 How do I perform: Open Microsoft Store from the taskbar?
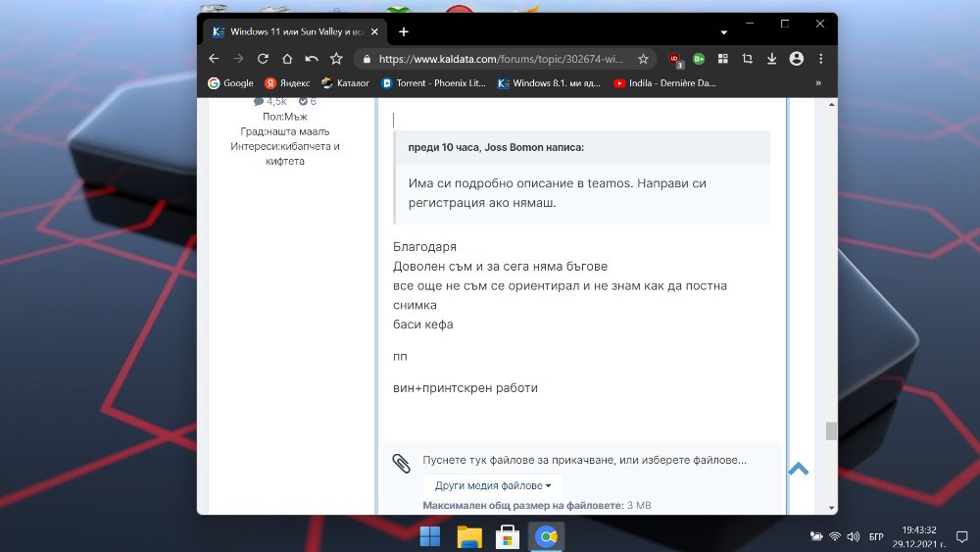pyautogui.click(x=508, y=536)
